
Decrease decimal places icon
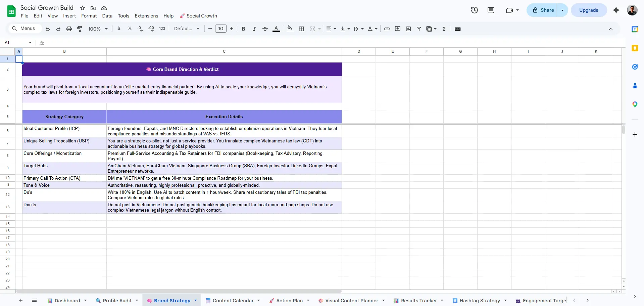(140, 29)
